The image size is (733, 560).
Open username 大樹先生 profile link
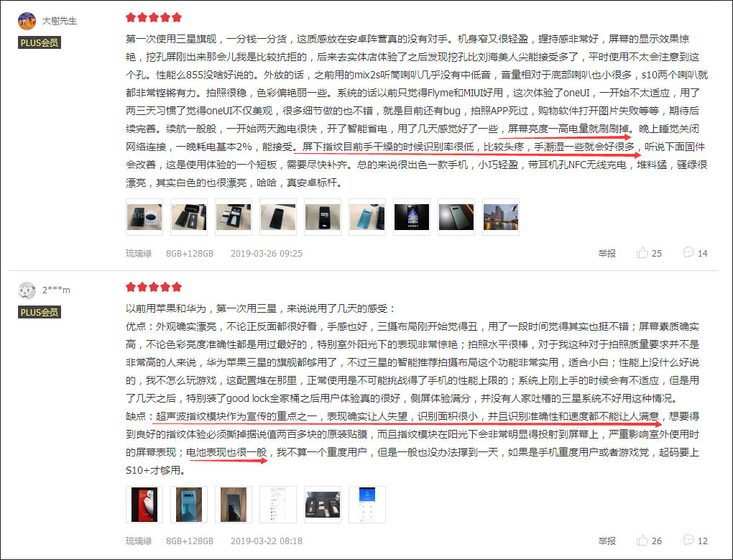pos(60,21)
